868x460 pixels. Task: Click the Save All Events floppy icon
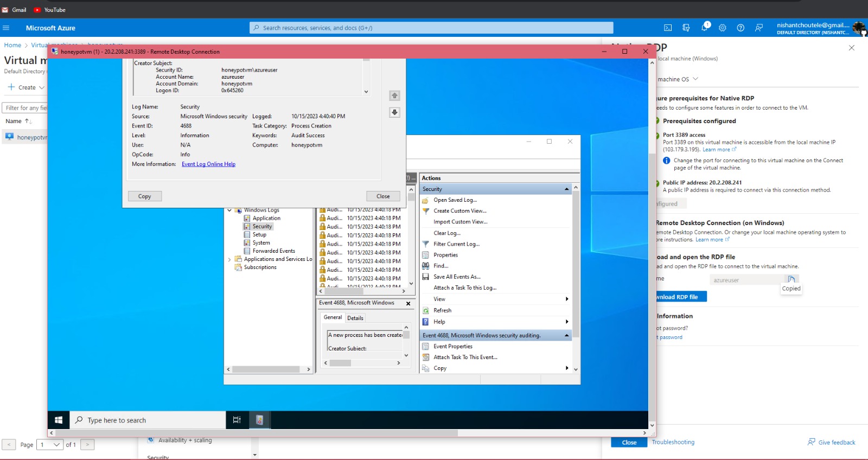(x=426, y=277)
